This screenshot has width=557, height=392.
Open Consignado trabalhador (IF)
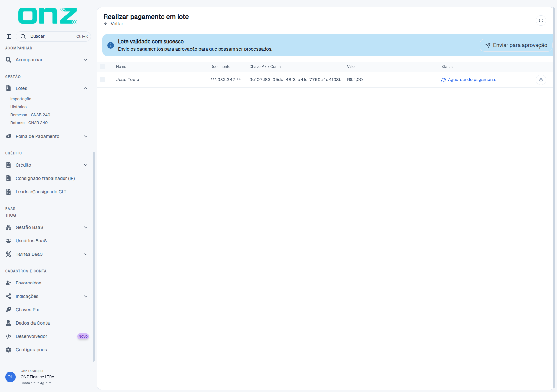(45, 178)
